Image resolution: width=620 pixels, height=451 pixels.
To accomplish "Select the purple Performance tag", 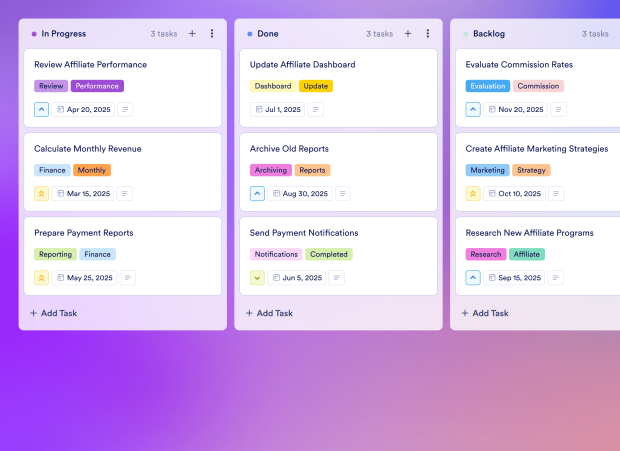I will (97, 86).
